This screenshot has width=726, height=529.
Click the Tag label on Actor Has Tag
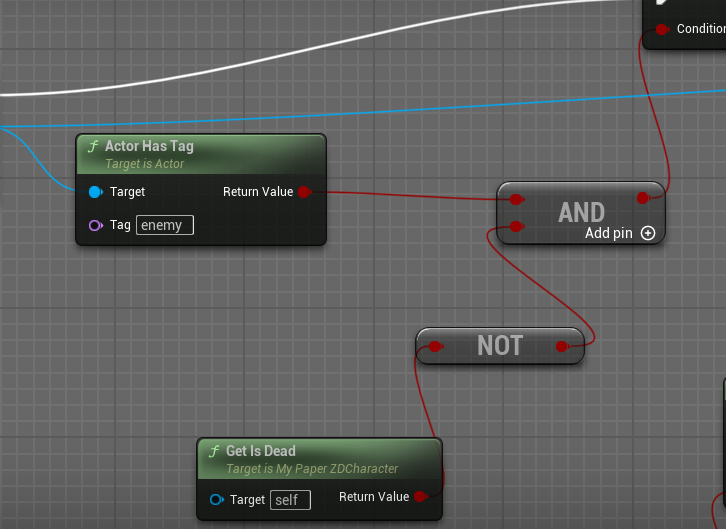click(x=120, y=225)
